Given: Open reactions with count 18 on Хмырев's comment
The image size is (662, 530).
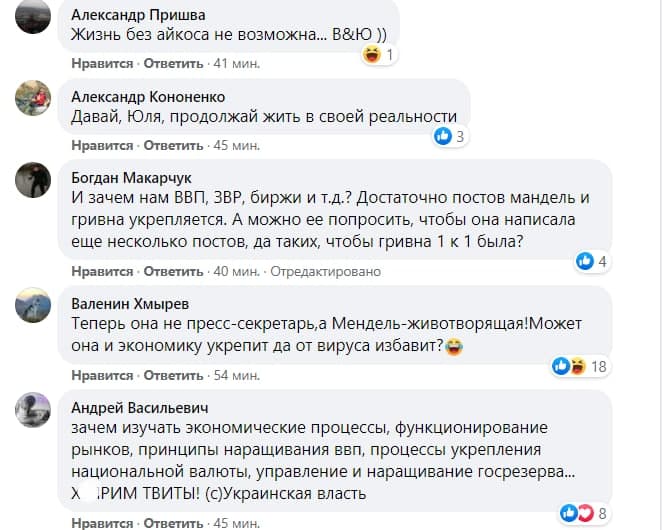Looking at the screenshot, I should 580,366.
